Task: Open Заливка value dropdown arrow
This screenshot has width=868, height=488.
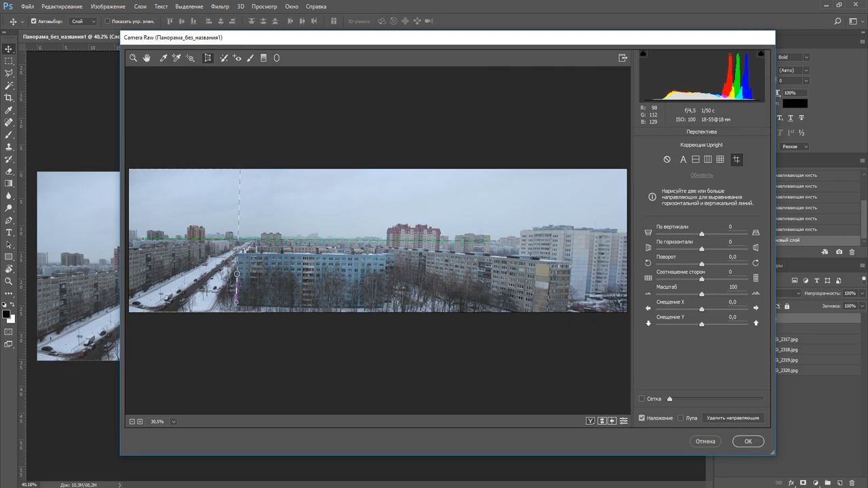Action: pos(863,306)
